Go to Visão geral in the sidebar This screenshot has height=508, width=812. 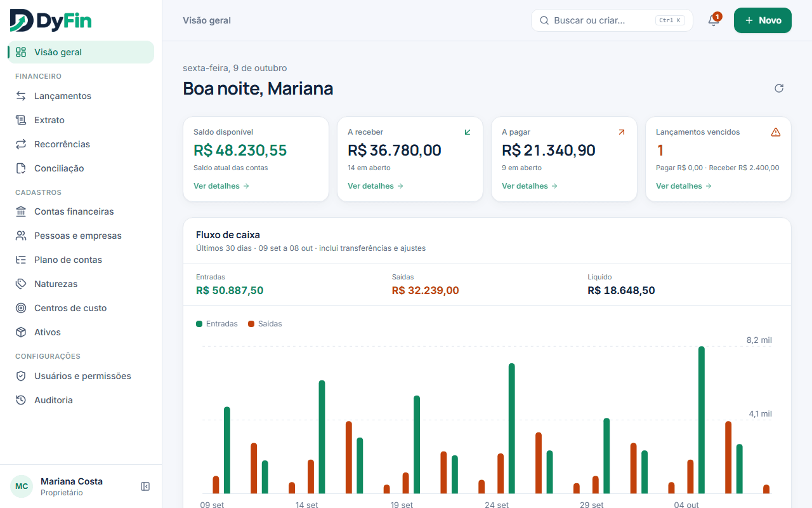point(81,52)
